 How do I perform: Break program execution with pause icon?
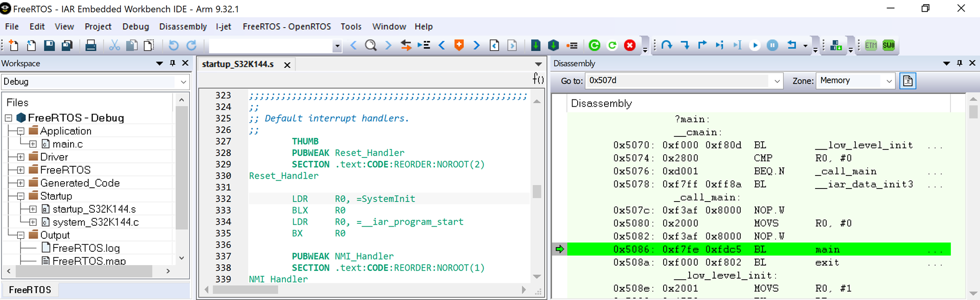coord(772,45)
